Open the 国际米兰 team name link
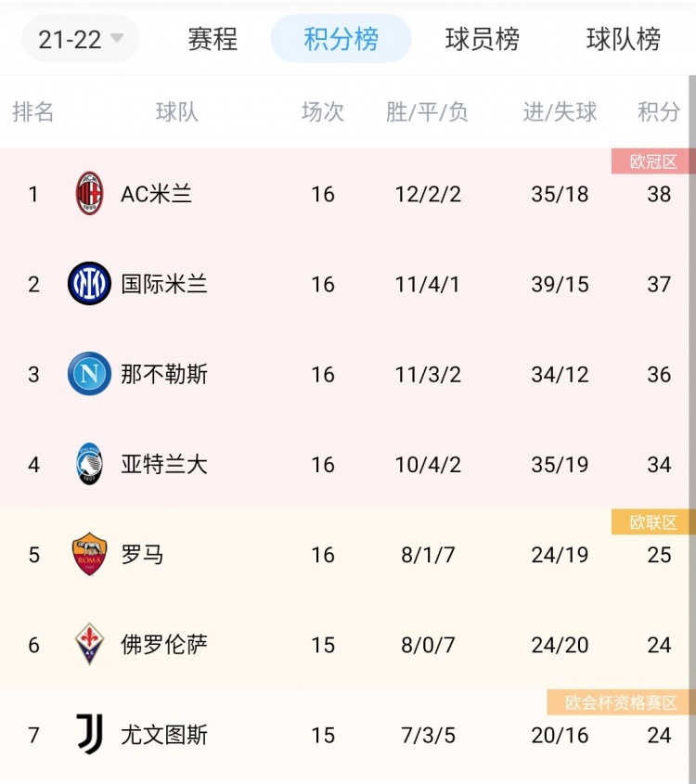Image resolution: width=696 pixels, height=784 pixels. [164, 284]
